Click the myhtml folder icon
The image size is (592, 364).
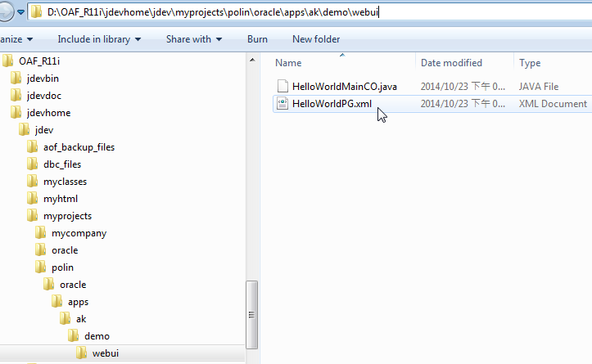pos(33,199)
